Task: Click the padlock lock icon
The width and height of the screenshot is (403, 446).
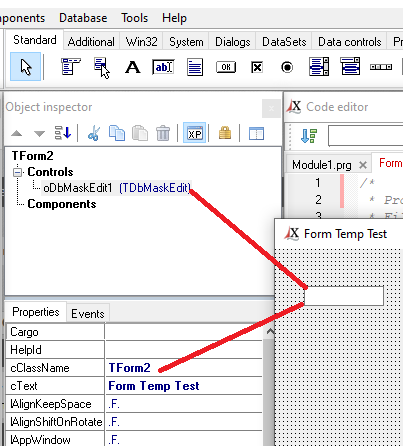Action: [225, 133]
